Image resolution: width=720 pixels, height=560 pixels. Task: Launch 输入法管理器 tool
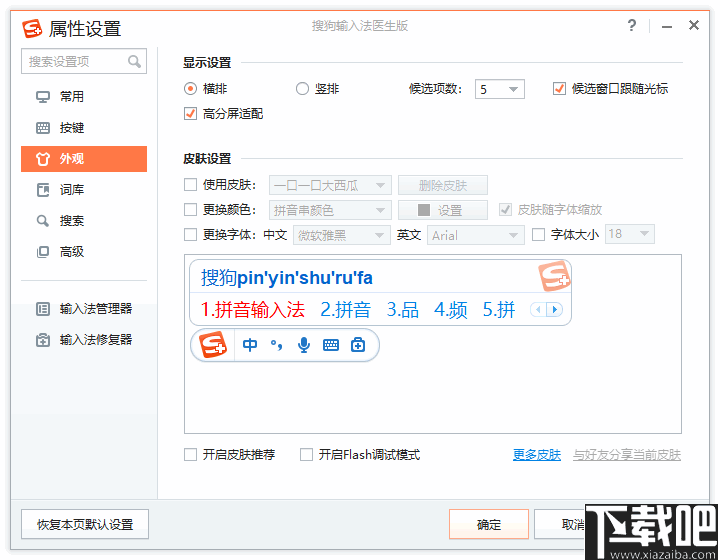coord(84,309)
